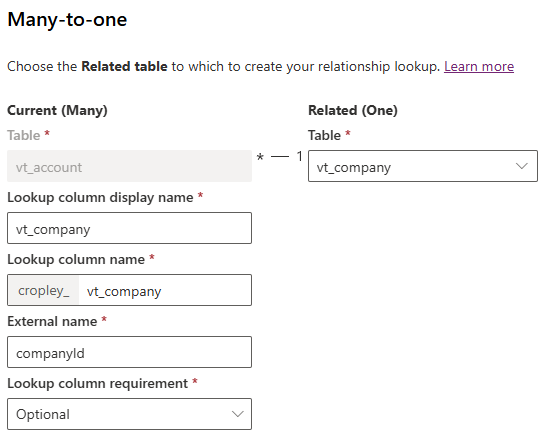Select the cropley_ prefix box
Viewport: 545px width, 436px height.
44,290
